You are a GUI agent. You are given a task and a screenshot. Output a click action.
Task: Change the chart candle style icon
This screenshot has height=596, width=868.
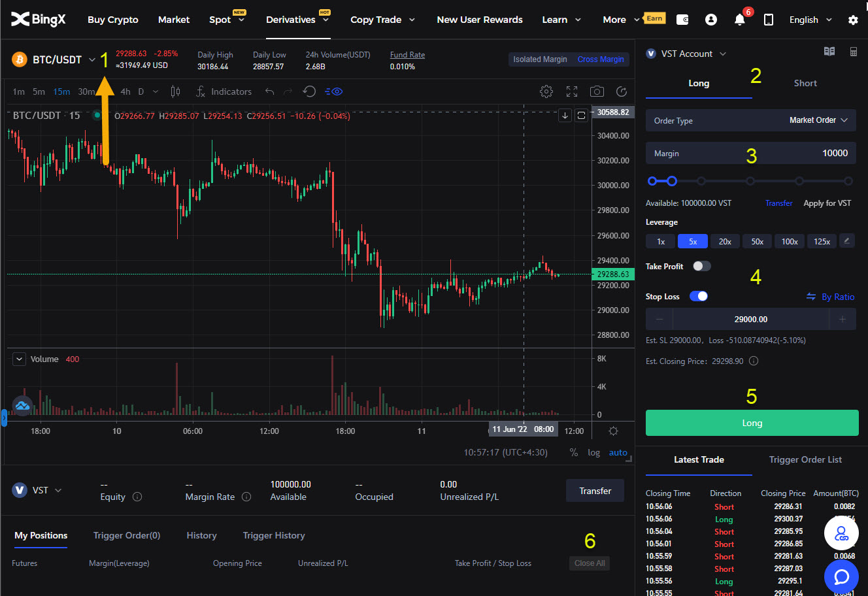(175, 91)
